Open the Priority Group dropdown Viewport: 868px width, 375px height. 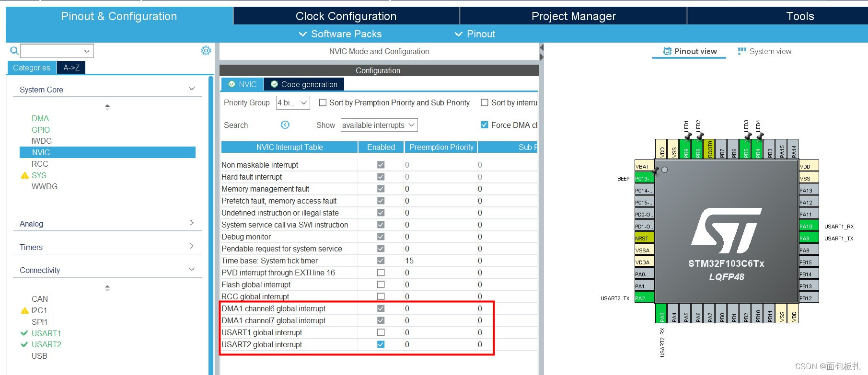pyautogui.click(x=293, y=102)
